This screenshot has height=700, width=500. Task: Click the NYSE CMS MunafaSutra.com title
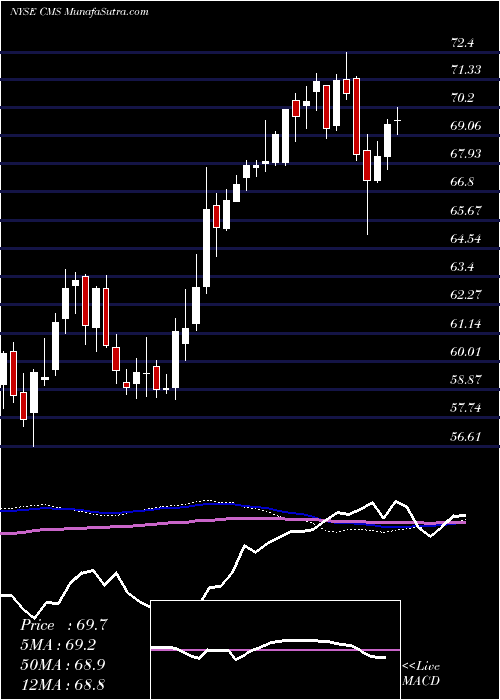point(79,12)
